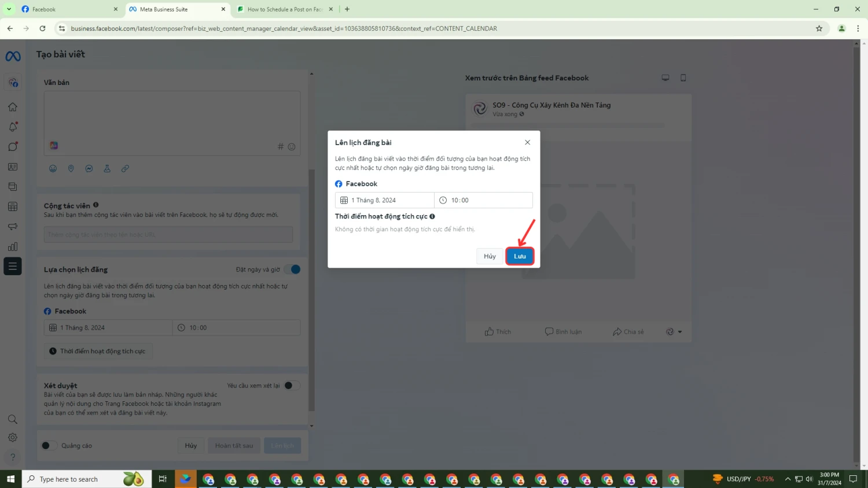Toggle the Quảng cáo switch
Screen dimensions: 868x488
click(49, 446)
